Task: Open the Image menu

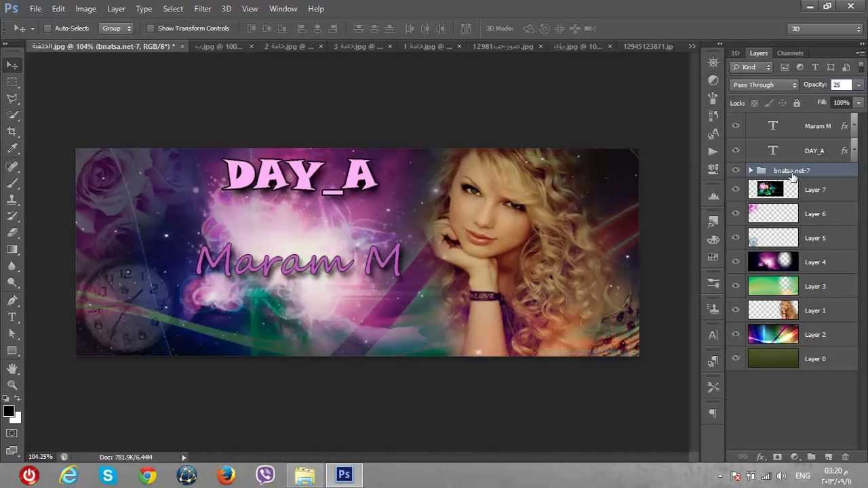Action: coord(85,9)
